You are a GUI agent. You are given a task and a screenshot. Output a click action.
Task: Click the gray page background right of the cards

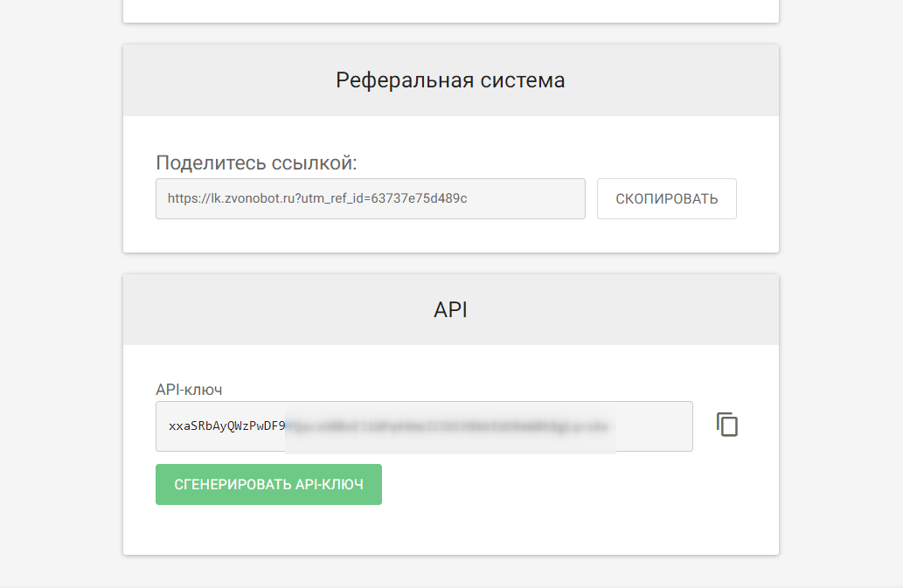[x=839, y=297]
